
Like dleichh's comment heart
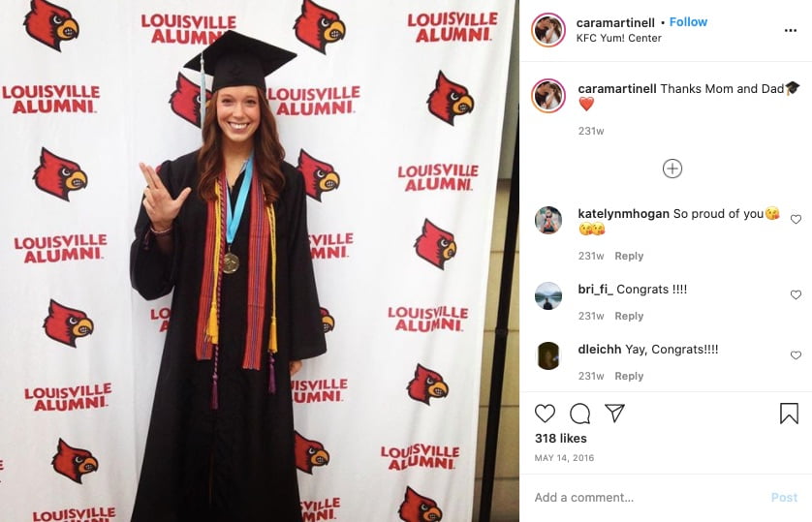tap(796, 355)
